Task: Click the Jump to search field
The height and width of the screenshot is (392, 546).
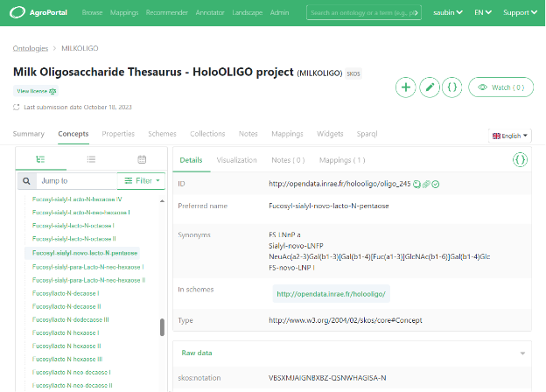Action: (x=77, y=181)
